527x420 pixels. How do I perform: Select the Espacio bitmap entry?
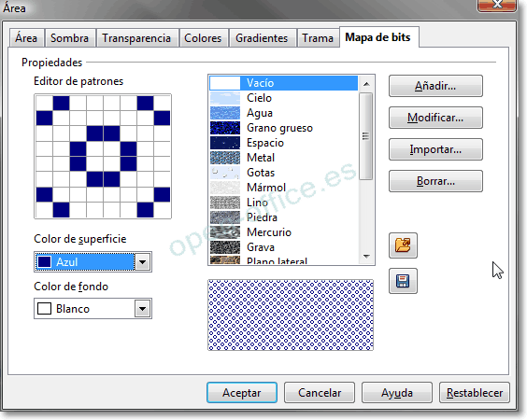pos(284,143)
